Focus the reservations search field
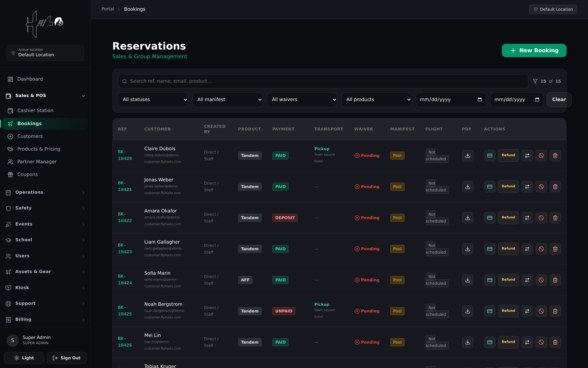 click(x=323, y=81)
